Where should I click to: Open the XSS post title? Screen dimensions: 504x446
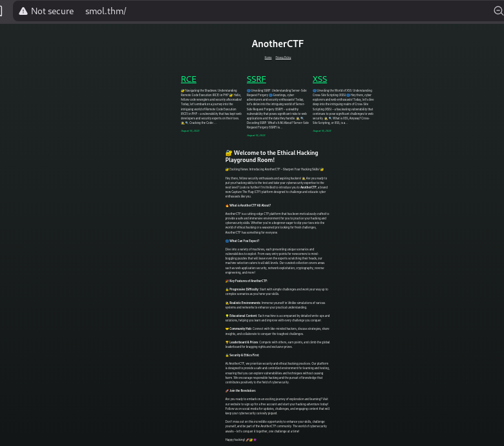pyautogui.click(x=320, y=79)
